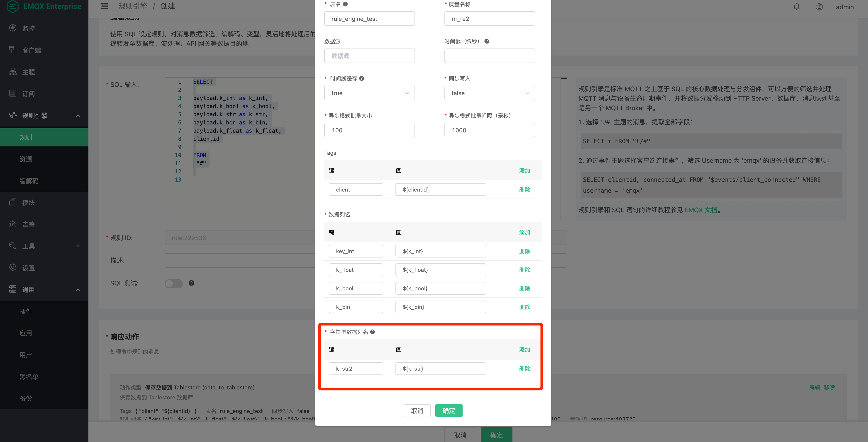Open the language globe icon

coord(819,7)
